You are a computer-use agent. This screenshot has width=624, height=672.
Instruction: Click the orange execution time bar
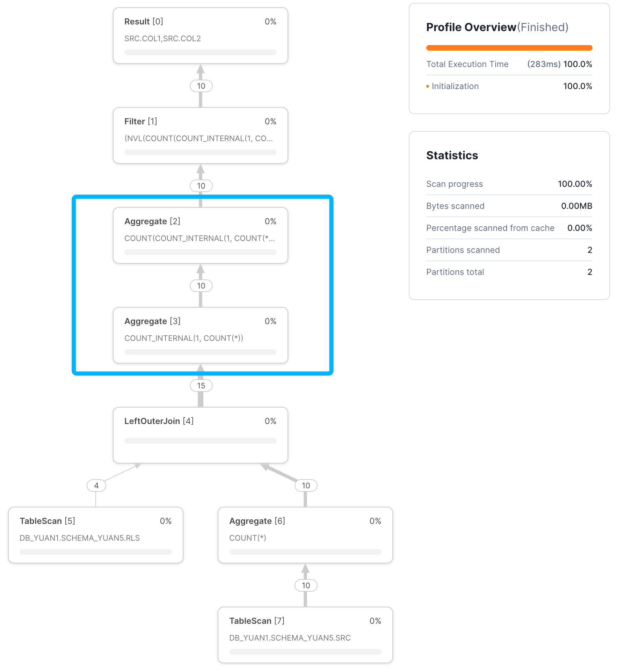509,48
